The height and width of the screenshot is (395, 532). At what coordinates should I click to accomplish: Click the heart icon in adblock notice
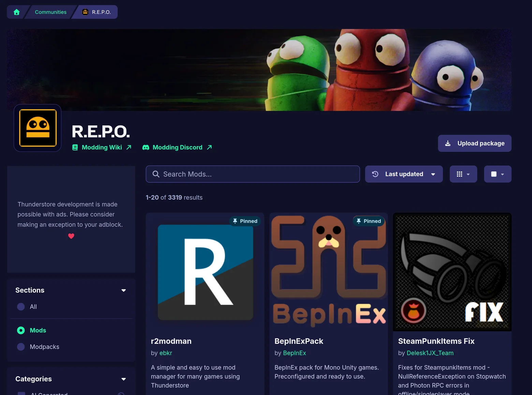click(x=71, y=236)
